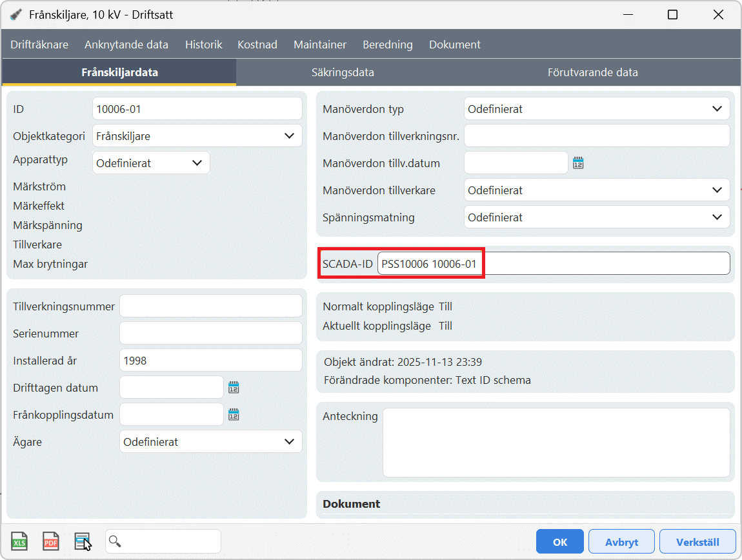The image size is (742, 560).
Task: Open the Förutvarande data tab
Action: 592,72
